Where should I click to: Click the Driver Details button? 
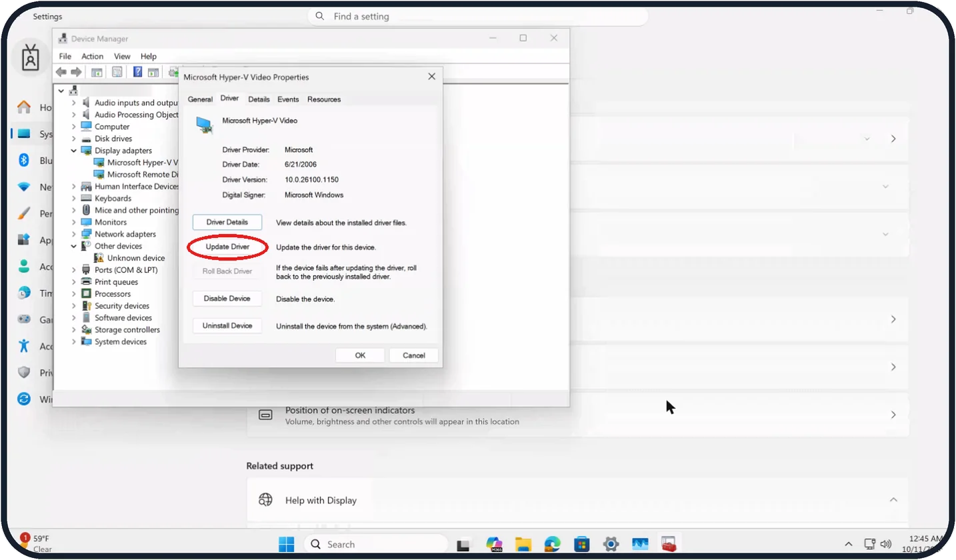click(x=227, y=222)
